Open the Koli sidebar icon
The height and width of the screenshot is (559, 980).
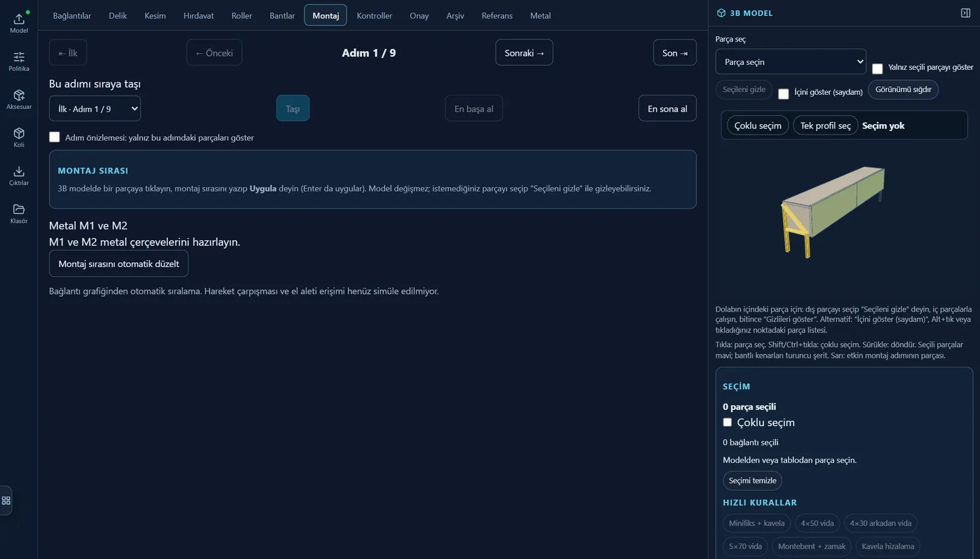tap(19, 137)
